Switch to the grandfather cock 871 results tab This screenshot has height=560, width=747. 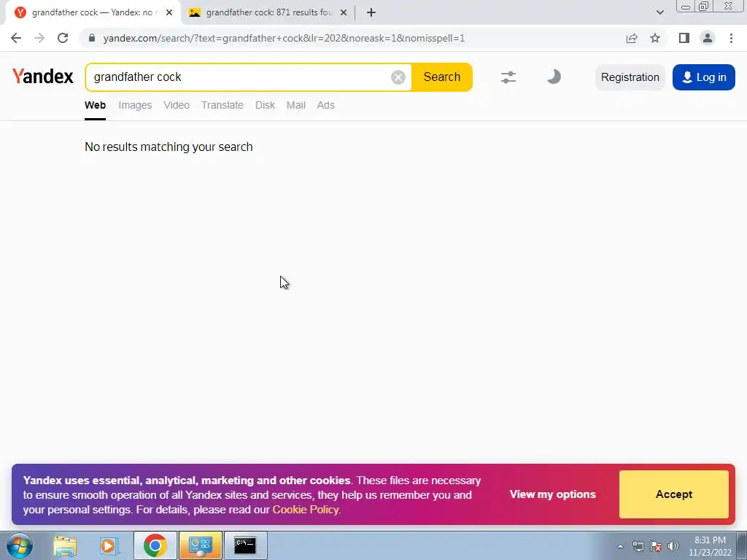tap(268, 12)
